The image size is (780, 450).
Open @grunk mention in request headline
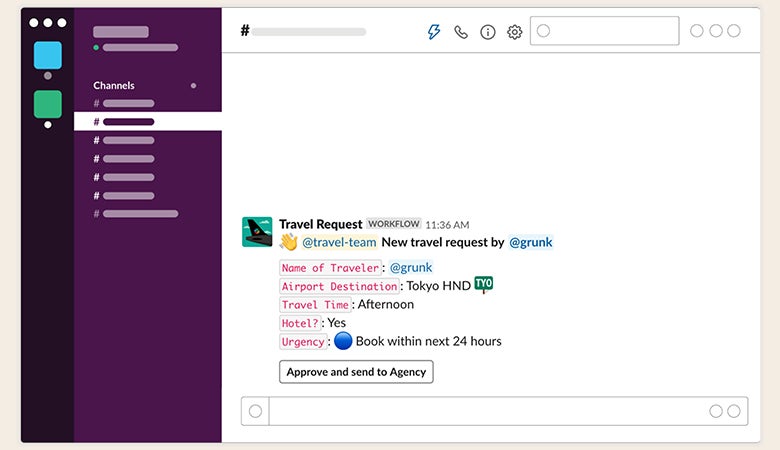tap(530, 242)
